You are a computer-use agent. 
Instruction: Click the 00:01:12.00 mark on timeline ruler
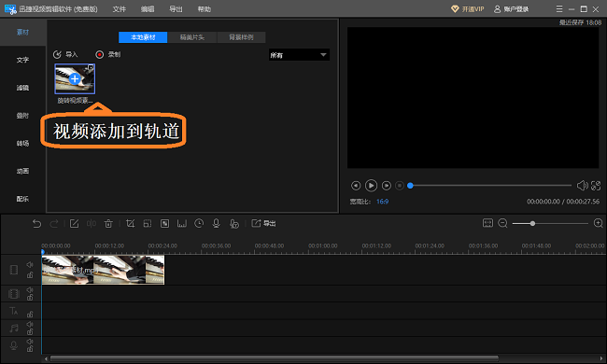(376, 246)
